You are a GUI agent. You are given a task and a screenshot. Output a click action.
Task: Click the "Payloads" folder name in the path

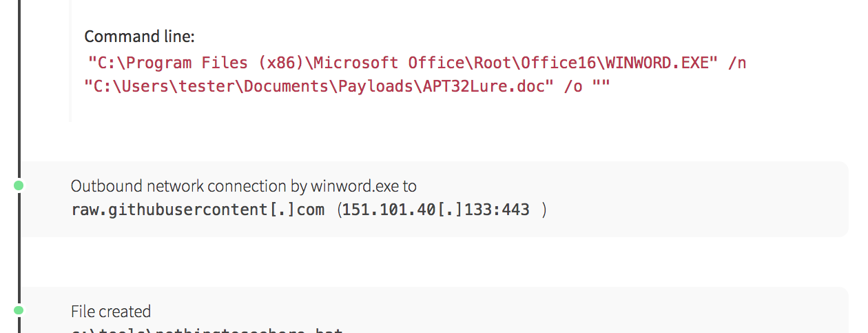[x=372, y=88]
